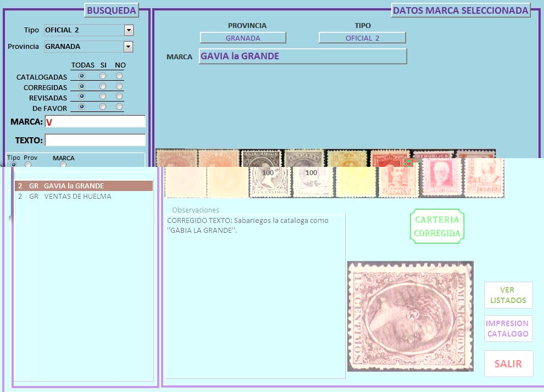
Task: Click the green CARTERIA CORREGIDA stamp mark
Action: click(x=437, y=226)
